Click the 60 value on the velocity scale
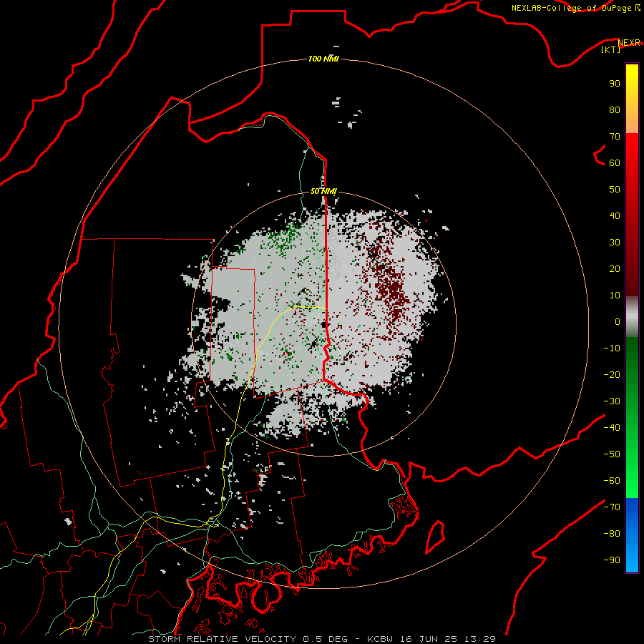 coord(615,163)
